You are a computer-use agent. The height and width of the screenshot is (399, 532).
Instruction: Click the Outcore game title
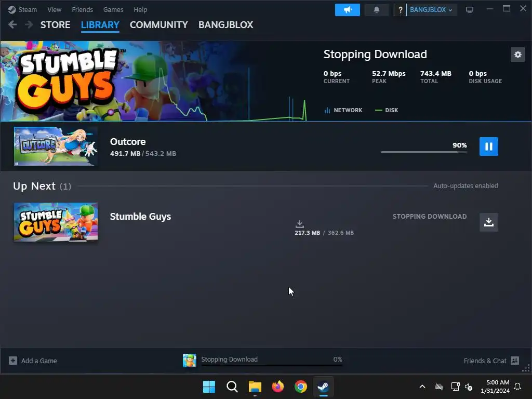(128, 141)
